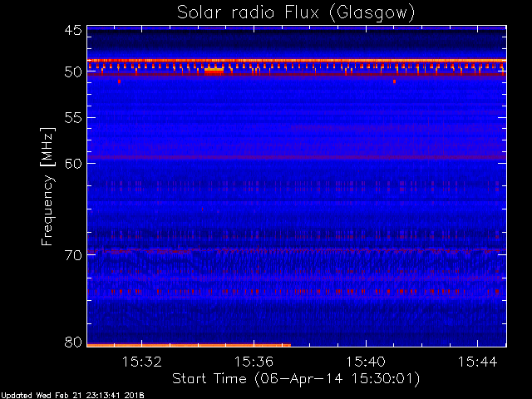The image size is (532, 399).
Task: Click the 15:32 time tick label
Action: tap(141, 362)
